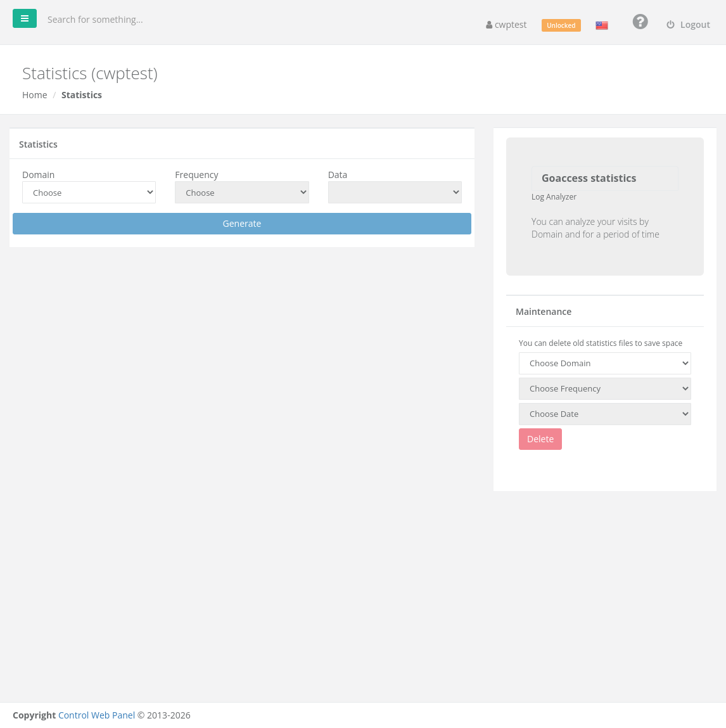Click the Statistics (cwptest) page title
Image resolution: width=726 pixels, height=728 pixels.
pyautogui.click(x=90, y=73)
